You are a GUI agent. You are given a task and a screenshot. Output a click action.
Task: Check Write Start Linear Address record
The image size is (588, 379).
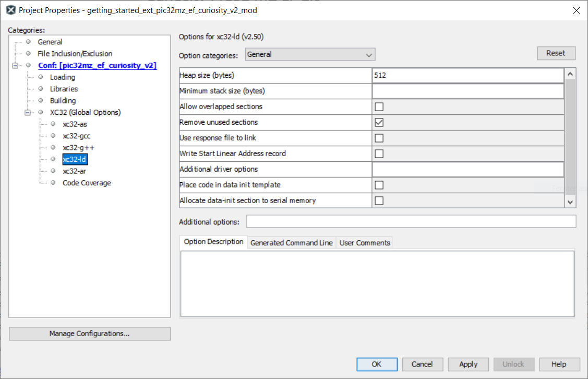click(379, 154)
